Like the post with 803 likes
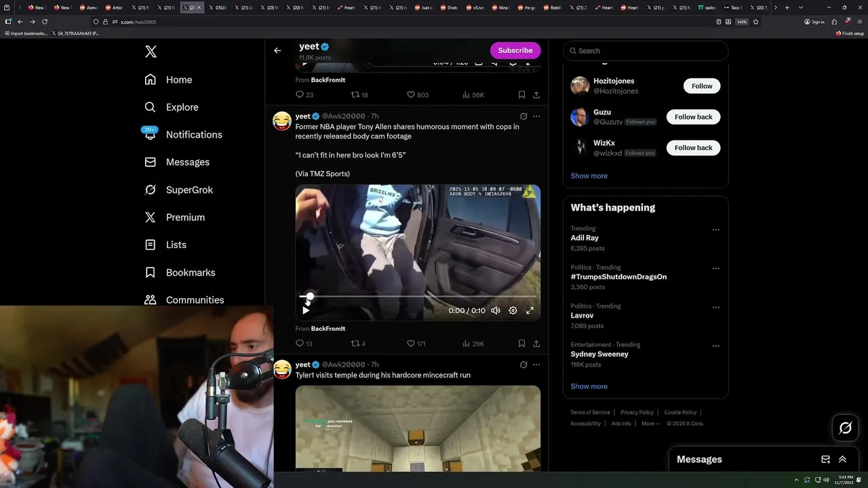 [418, 95]
